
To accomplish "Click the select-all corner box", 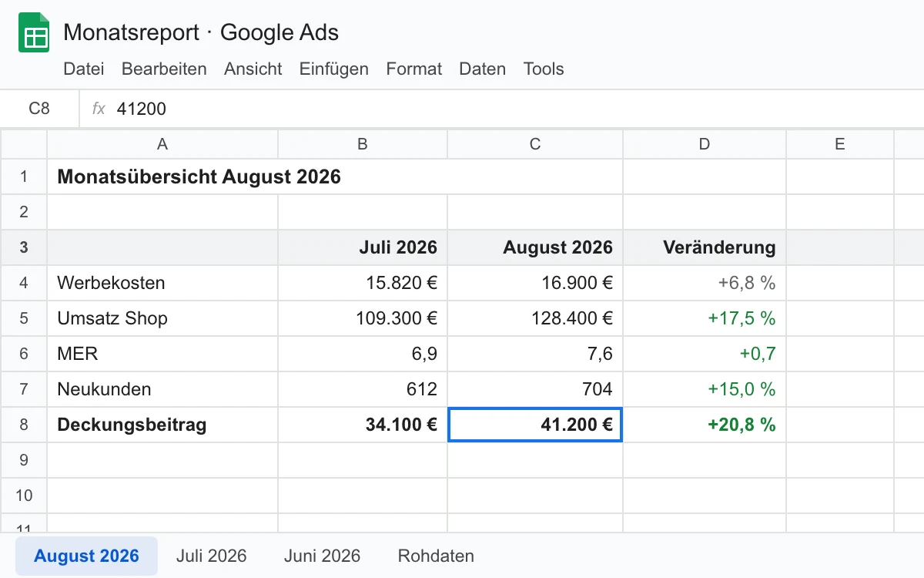I will click(24, 144).
